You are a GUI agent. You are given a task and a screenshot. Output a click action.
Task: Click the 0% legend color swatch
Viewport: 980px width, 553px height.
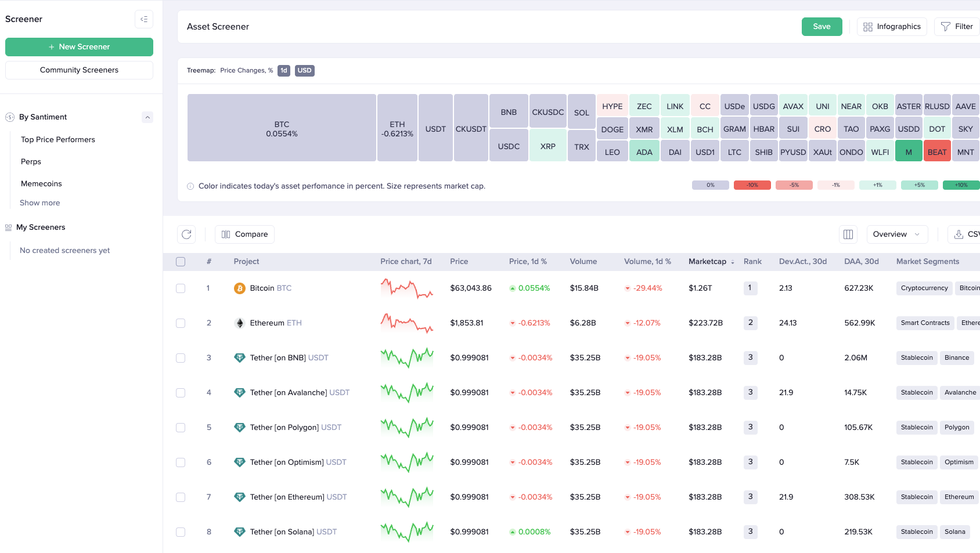coord(711,185)
